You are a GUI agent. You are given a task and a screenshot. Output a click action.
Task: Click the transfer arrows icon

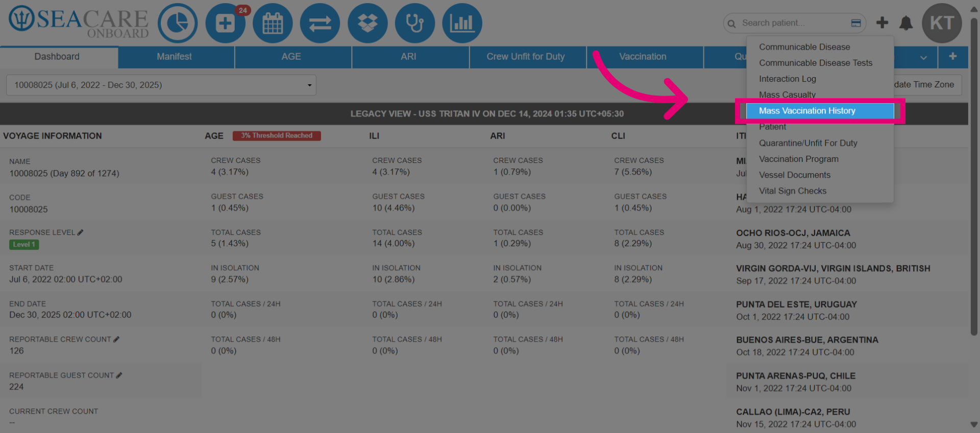tap(320, 23)
